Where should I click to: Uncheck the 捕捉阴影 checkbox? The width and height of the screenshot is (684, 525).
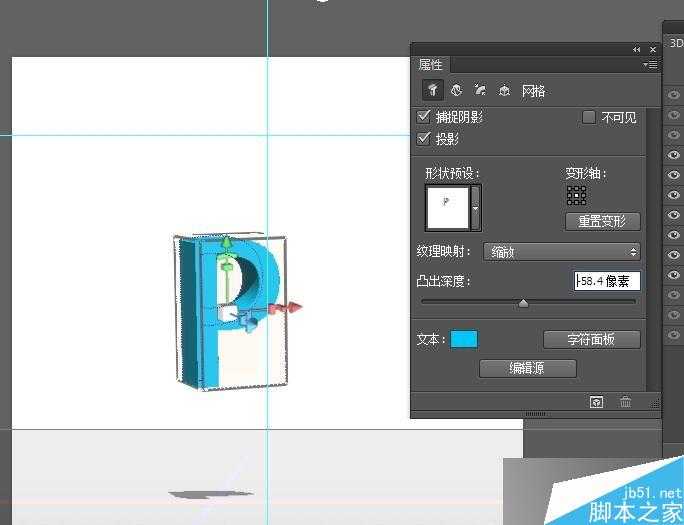(x=424, y=117)
